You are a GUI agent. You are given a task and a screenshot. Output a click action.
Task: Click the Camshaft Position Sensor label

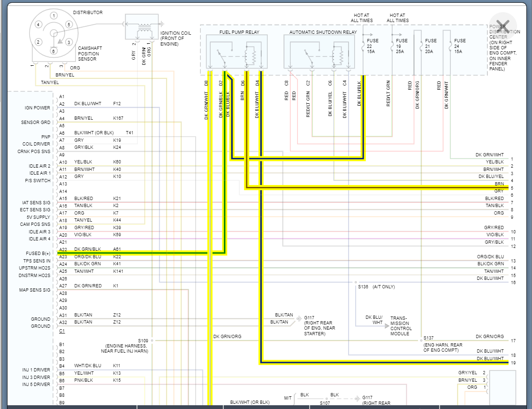(90, 54)
